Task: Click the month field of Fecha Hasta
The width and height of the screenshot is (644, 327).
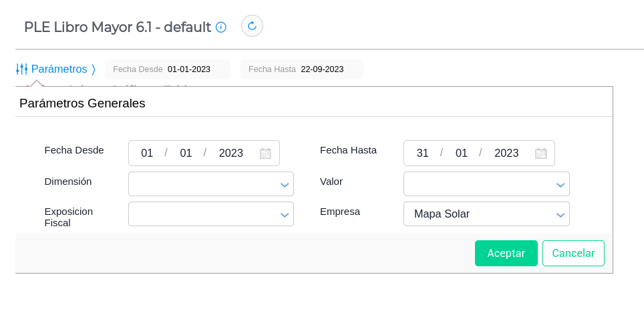Action: 461,153
